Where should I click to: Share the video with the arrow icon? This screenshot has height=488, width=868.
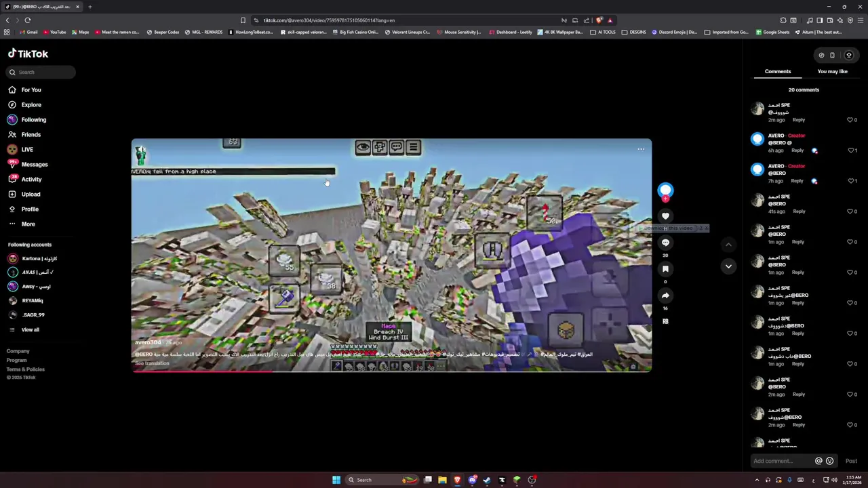click(665, 296)
